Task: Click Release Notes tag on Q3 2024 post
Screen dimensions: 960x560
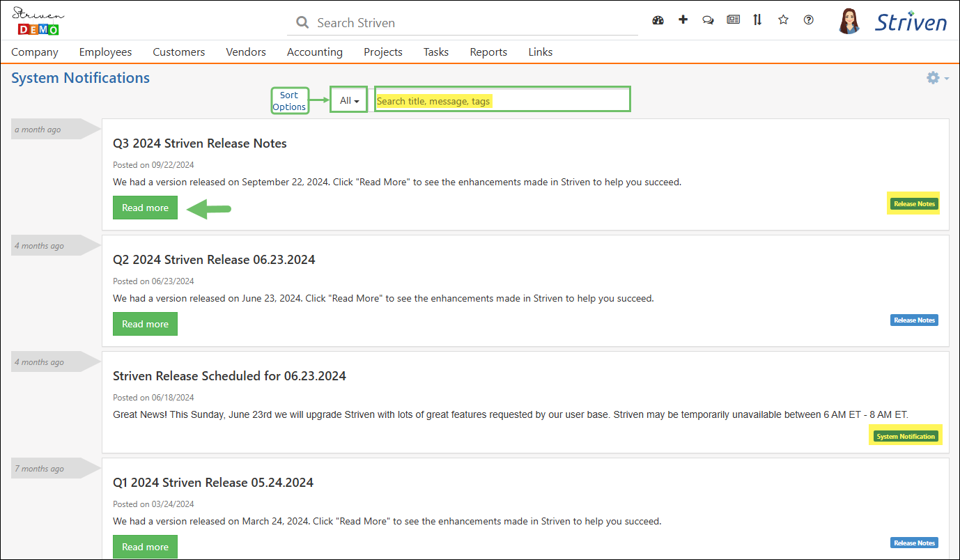Action: tap(914, 204)
